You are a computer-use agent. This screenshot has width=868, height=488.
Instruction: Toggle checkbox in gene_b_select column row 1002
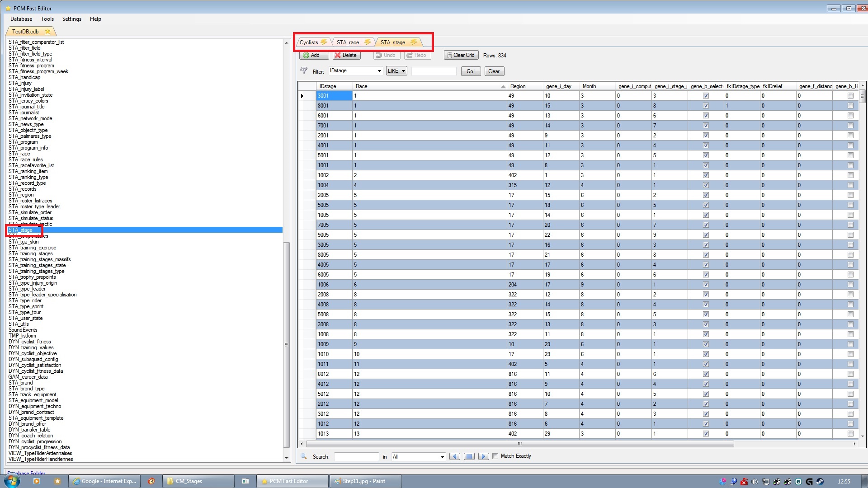(705, 175)
